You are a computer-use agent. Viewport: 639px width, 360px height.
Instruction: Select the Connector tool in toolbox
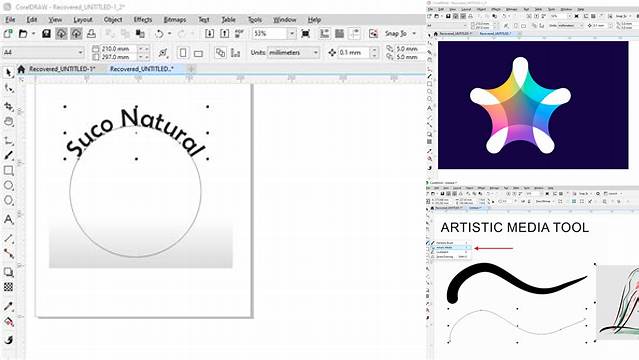9,253
